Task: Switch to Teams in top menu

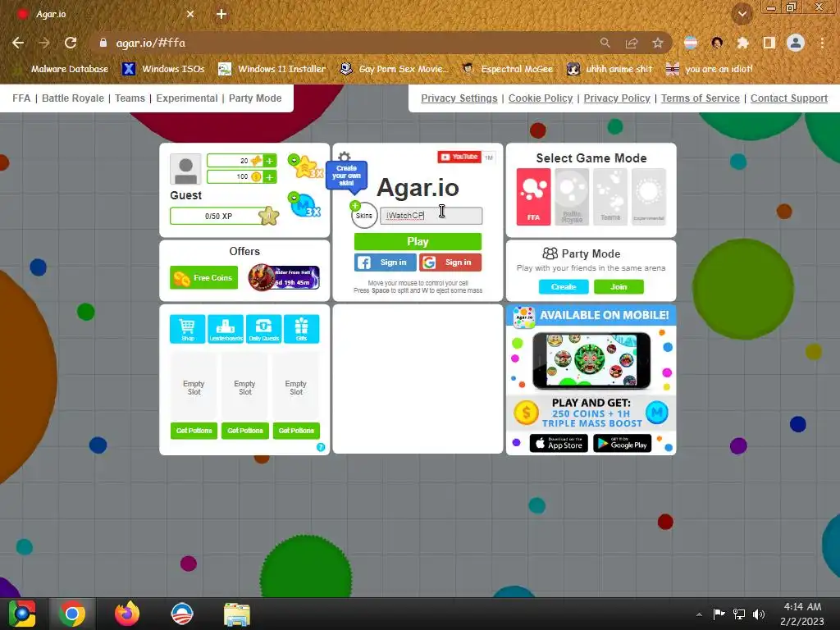Action: pos(130,98)
